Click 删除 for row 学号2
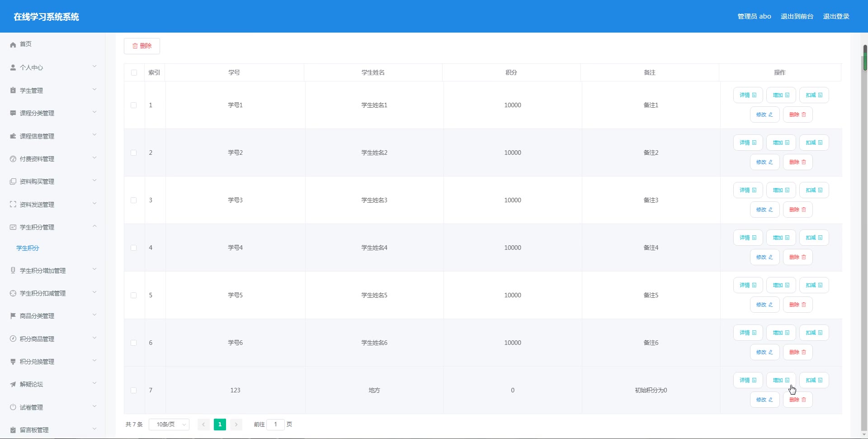This screenshot has width=868, height=439. pyautogui.click(x=797, y=162)
